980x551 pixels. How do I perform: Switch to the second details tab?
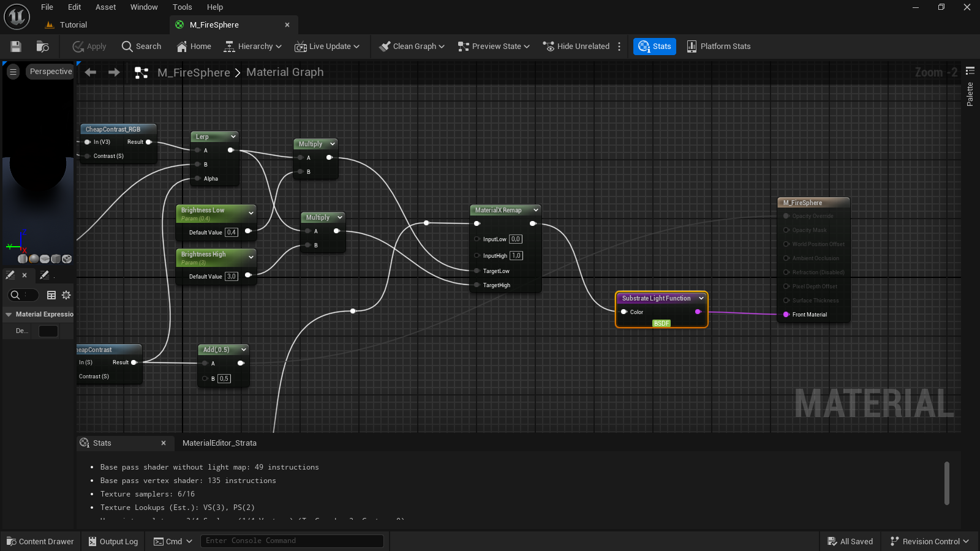click(45, 275)
